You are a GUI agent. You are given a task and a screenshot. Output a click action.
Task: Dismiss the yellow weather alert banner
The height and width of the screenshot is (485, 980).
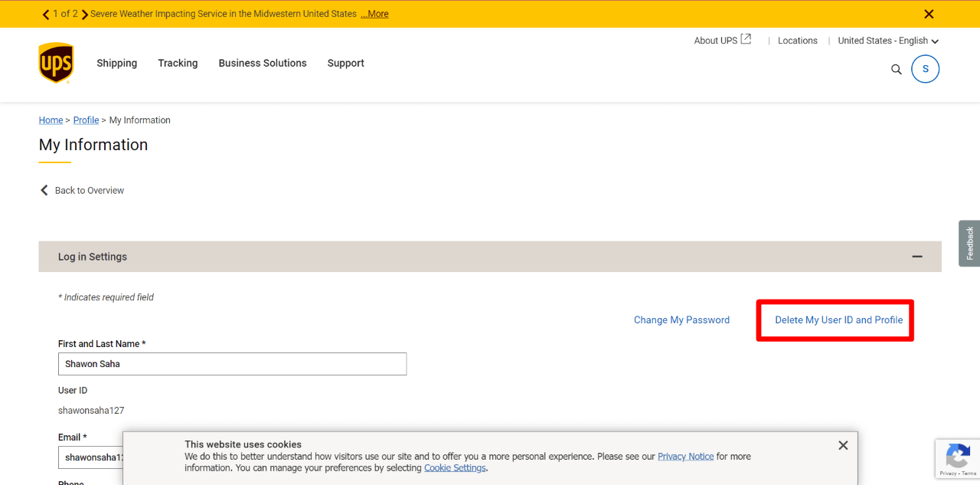(x=929, y=14)
